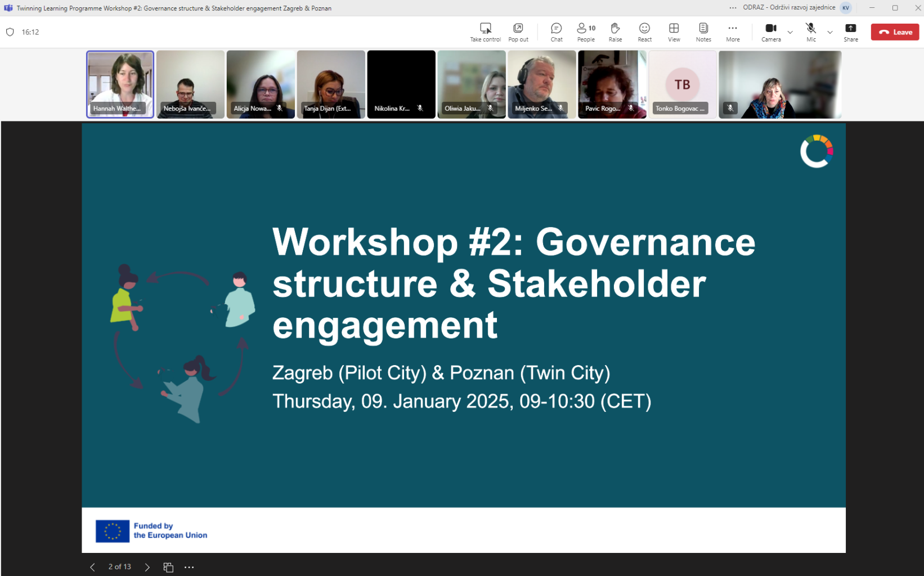The height and width of the screenshot is (576, 924).
Task: Open slide options ellipsis below presentation
Action: pos(189,567)
